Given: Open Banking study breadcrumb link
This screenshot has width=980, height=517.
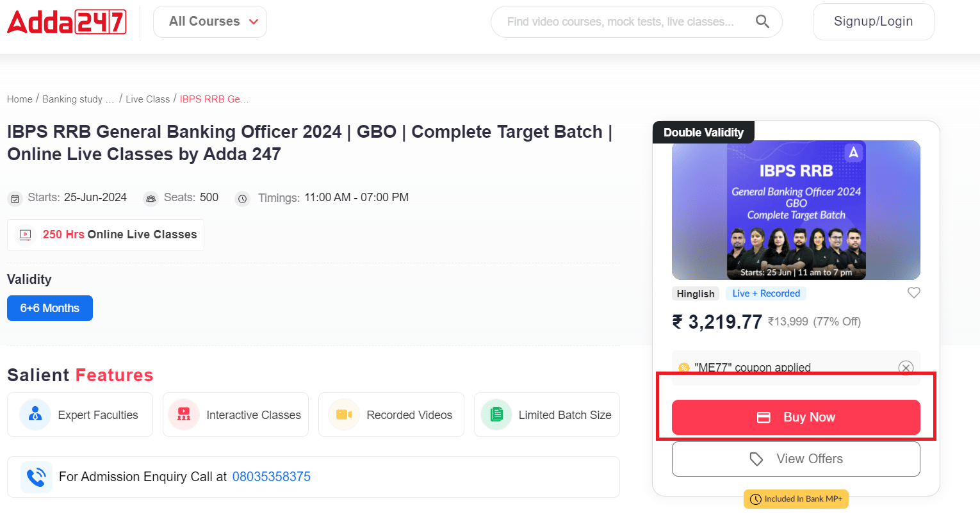Looking at the screenshot, I should tap(78, 99).
